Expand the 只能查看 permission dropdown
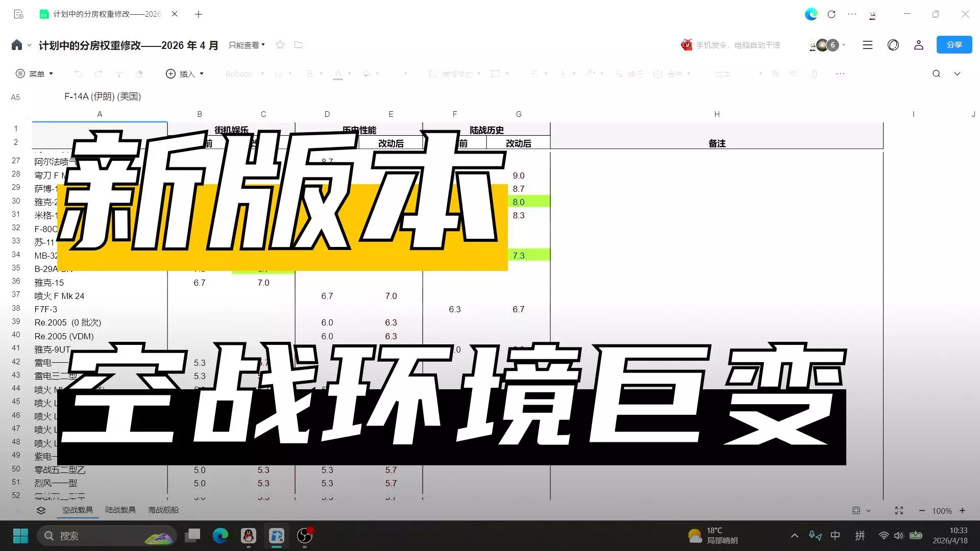Viewport: 980px width, 551px height. pos(247,45)
